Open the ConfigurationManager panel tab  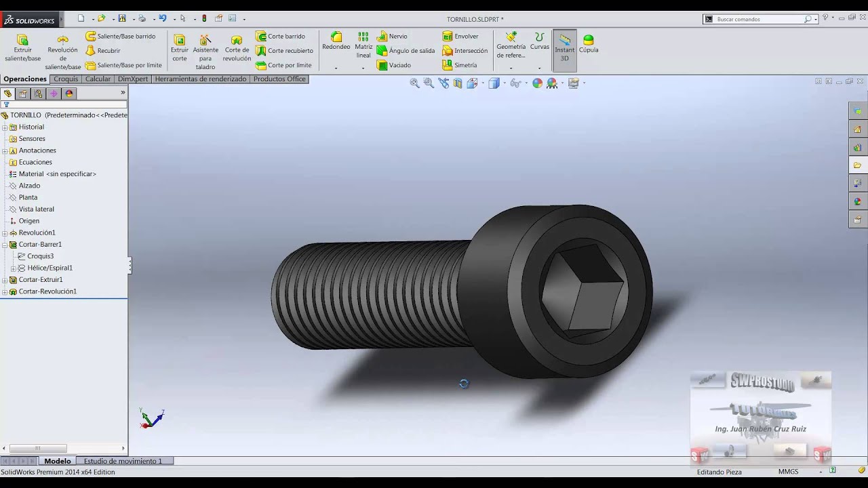point(39,94)
